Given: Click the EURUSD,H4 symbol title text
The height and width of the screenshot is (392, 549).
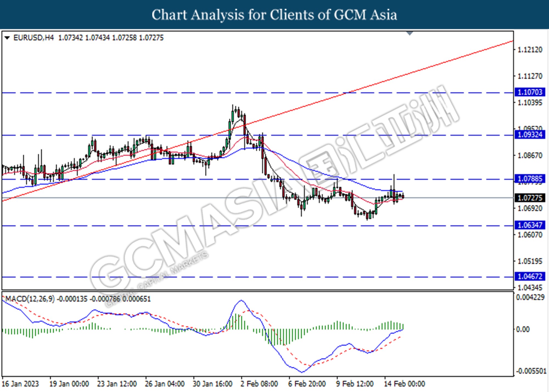Looking at the screenshot, I should pyautogui.click(x=33, y=38).
